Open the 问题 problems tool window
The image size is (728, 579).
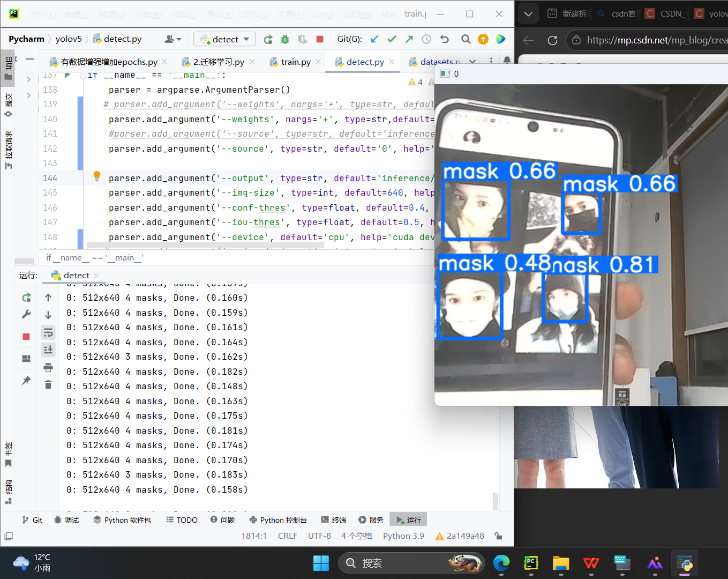[222, 520]
